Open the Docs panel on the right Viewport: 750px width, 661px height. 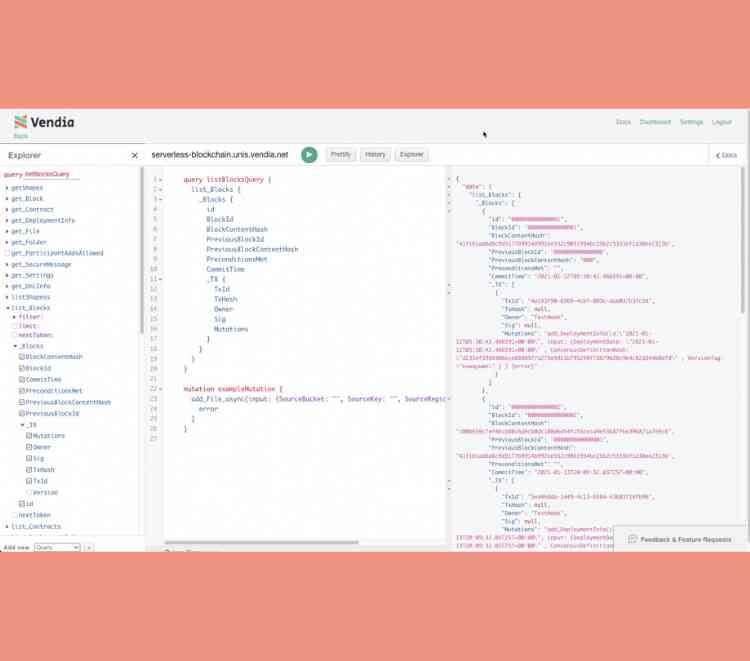726,155
